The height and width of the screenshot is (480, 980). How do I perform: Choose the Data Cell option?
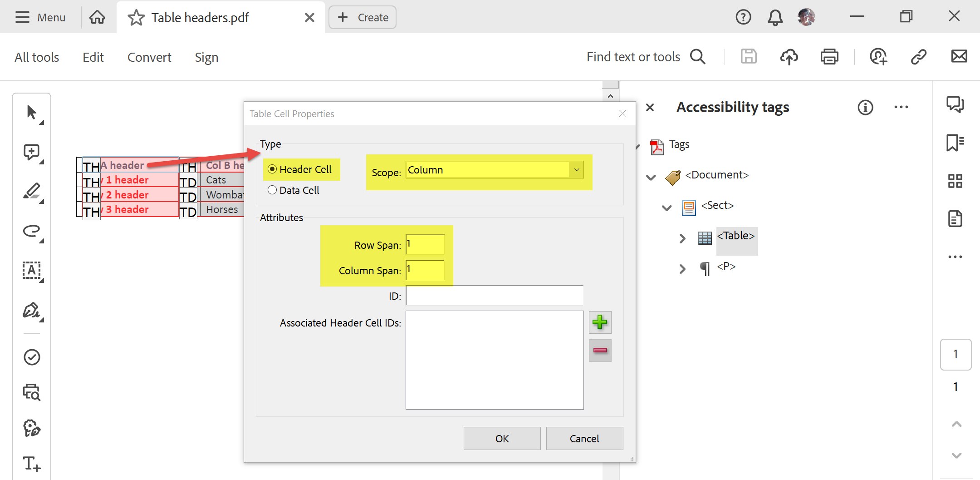click(272, 190)
